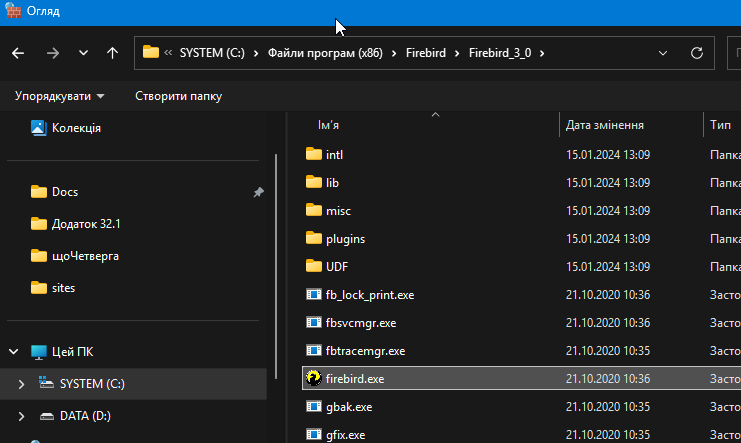Expand DATA (D:) drive node
The image size is (741, 443).
[x=21, y=416]
